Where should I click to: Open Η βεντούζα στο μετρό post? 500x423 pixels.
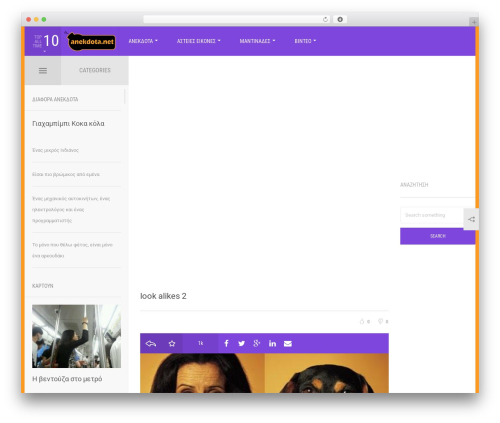67,379
